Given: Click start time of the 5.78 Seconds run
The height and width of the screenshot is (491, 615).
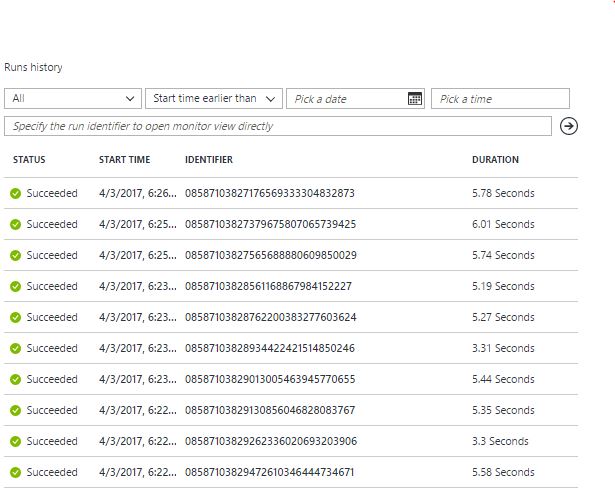Looking at the screenshot, I should [x=138, y=193].
